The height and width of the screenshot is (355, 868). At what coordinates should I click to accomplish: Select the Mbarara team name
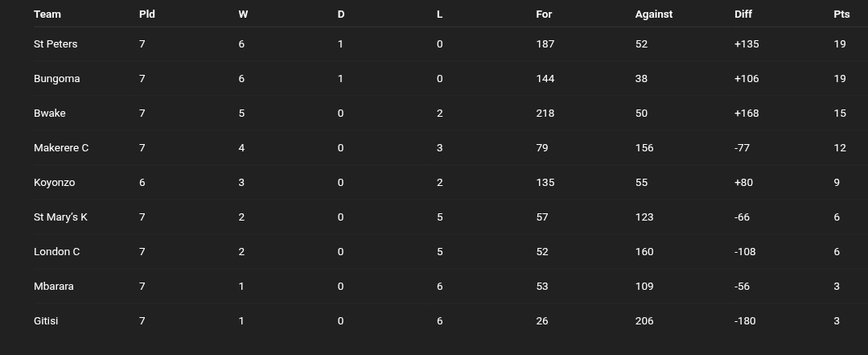pyautogui.click(x=54, y=287)
